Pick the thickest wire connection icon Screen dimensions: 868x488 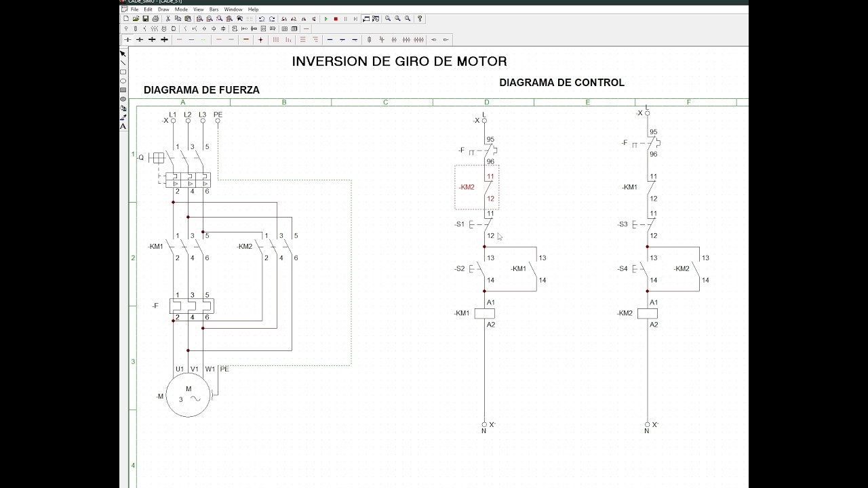pos(164,39)
